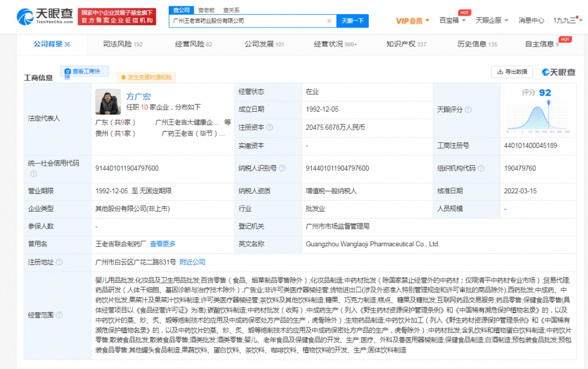The width and height of the screenshot is (588, 369).
Task: Click the 组织机构代码 value 190479760
Action: pyautogui.click(x=520, y=168)
